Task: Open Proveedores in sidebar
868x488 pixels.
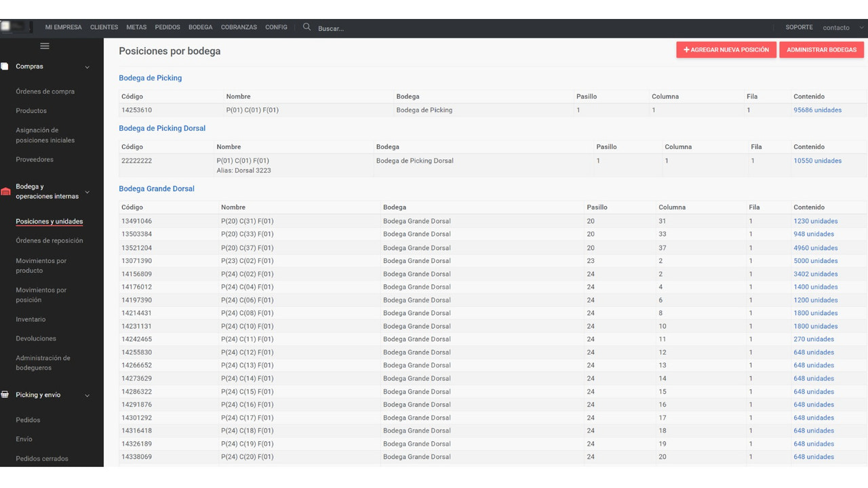Action: coord(35,159)
